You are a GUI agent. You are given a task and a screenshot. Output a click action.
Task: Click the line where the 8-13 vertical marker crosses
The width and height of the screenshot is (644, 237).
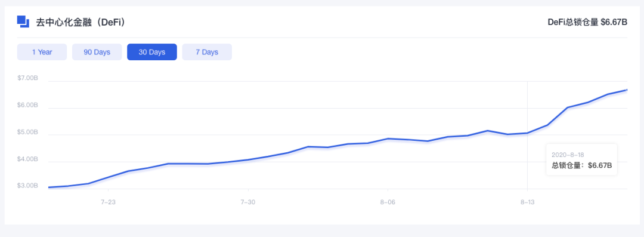527,133
